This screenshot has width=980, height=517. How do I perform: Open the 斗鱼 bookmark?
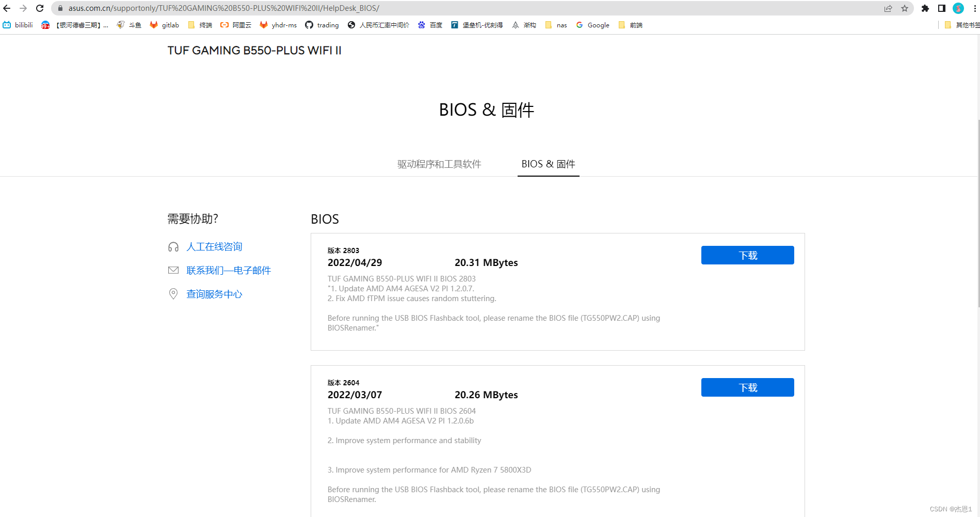130,25
